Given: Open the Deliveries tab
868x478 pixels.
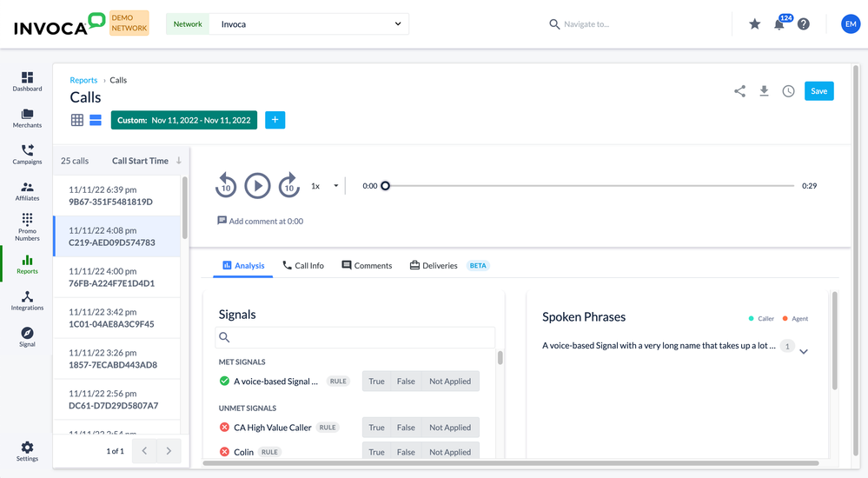Looking at the screenshot, I should [x=434, y=266].
